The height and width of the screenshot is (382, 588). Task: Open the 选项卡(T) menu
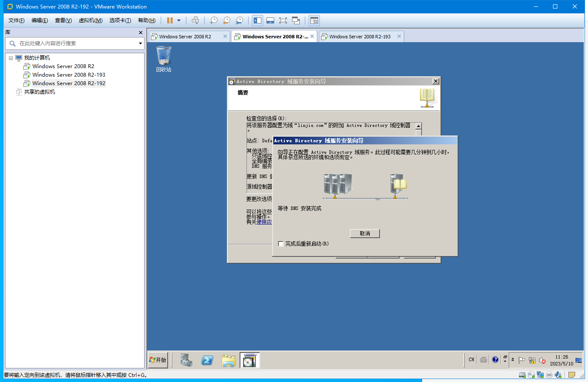pos(120,20)
